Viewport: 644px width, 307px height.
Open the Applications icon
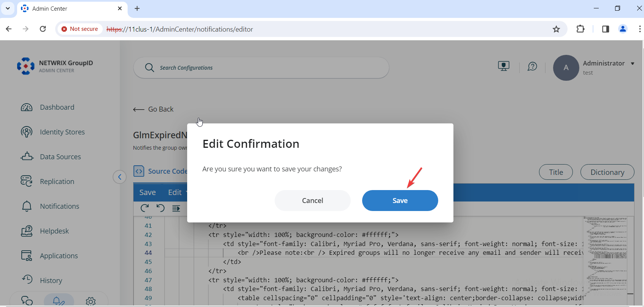point(27,256)
